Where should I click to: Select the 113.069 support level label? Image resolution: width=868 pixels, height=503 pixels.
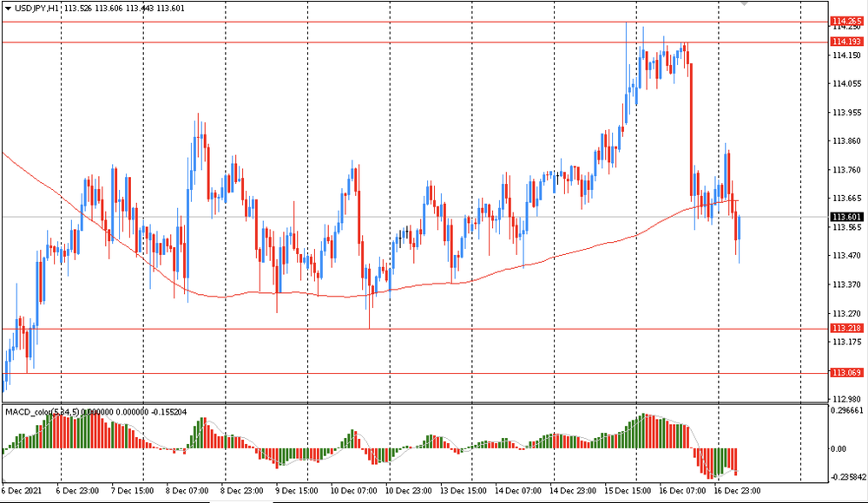point(846,373)
